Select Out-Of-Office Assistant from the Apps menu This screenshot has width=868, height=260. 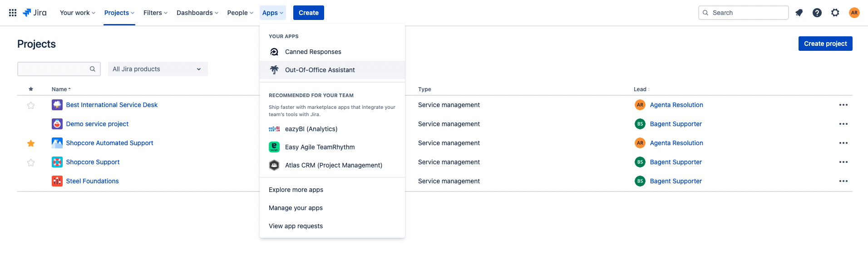[332, 70]
